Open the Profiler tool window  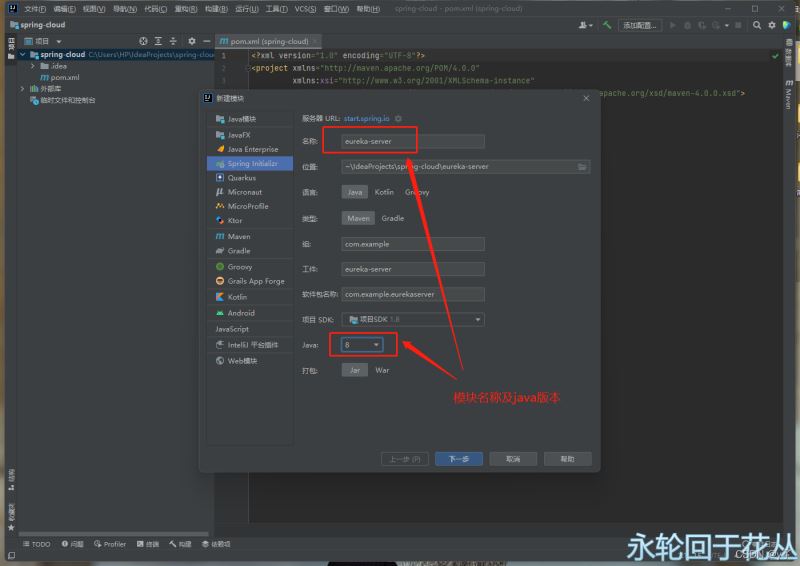[110, 544]
